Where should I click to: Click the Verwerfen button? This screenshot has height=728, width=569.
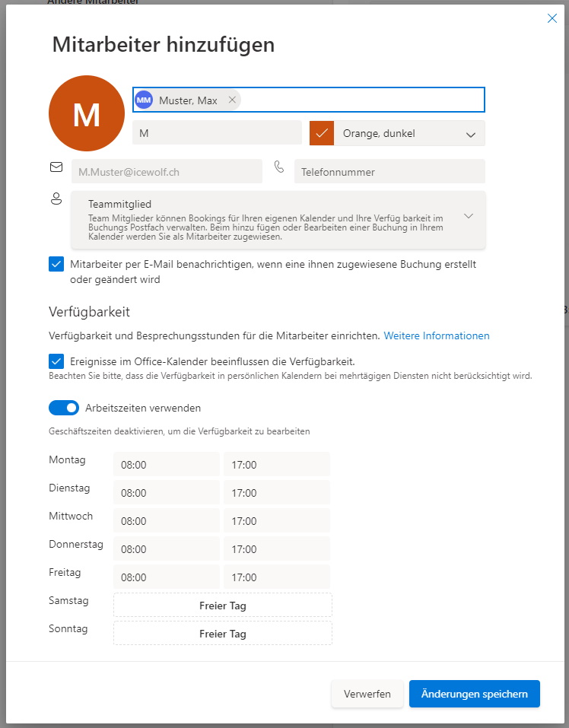(x=367, y=694)
